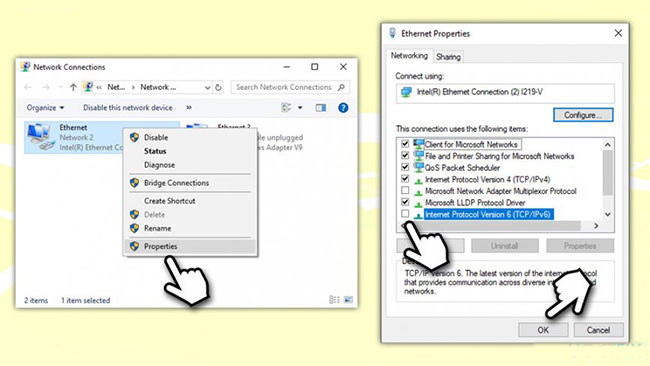
Task: Switch to large icons view in the status bar
Action: [348, 299]
